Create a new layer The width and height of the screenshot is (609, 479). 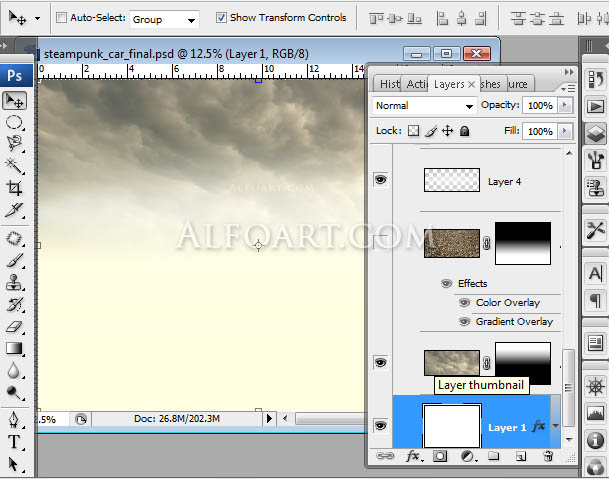click(521, 456)
